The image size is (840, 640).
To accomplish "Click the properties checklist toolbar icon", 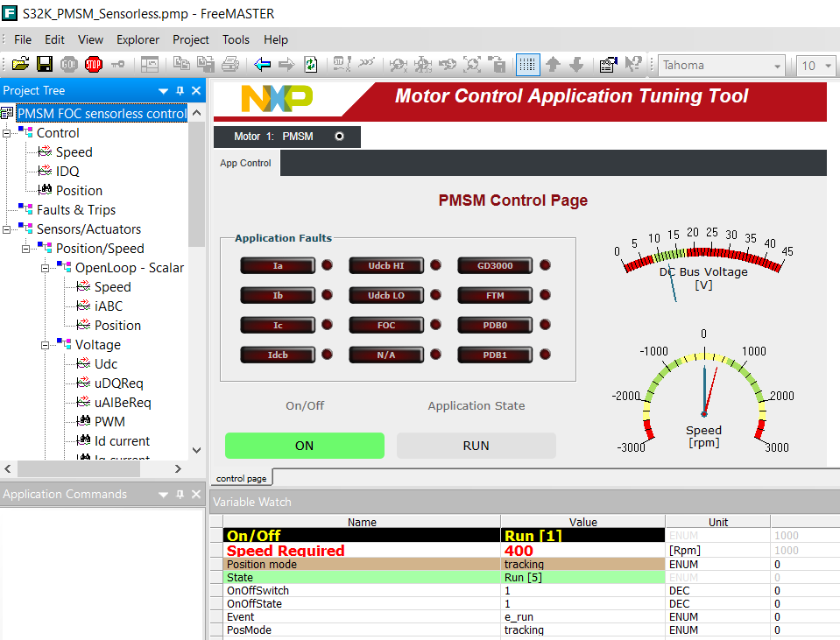I will tap(609, 65).
